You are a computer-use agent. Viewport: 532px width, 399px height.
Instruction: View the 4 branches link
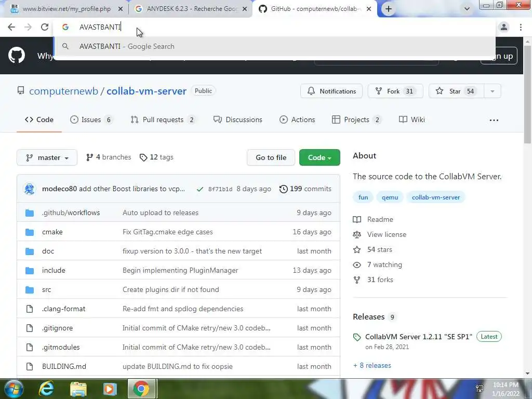(x=109, y=157)
